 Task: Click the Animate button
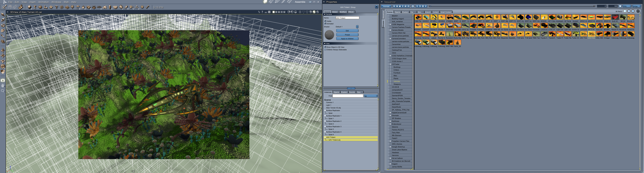tap(386, 6)
